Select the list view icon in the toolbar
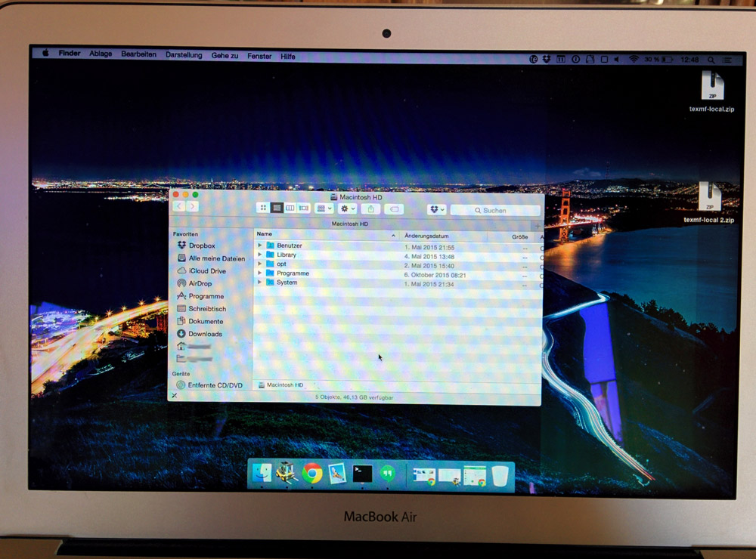Viewport: 756px width, 559px height. point(277,209)
